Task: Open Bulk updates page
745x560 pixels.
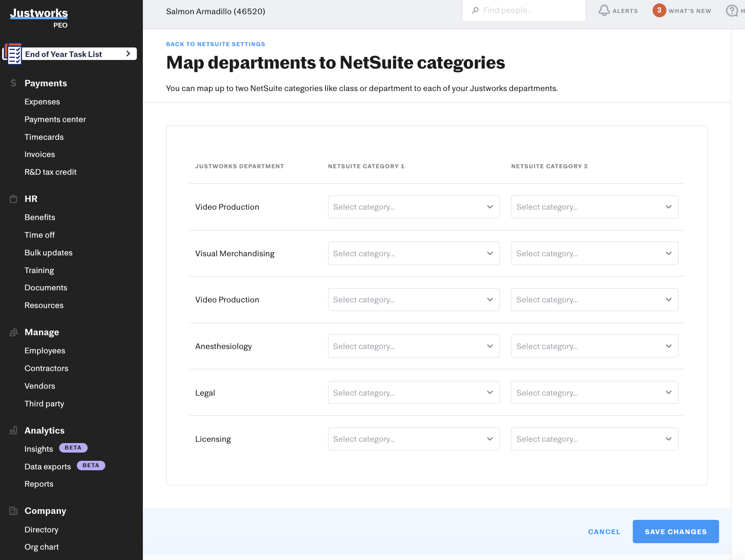Action: (48, 253)
